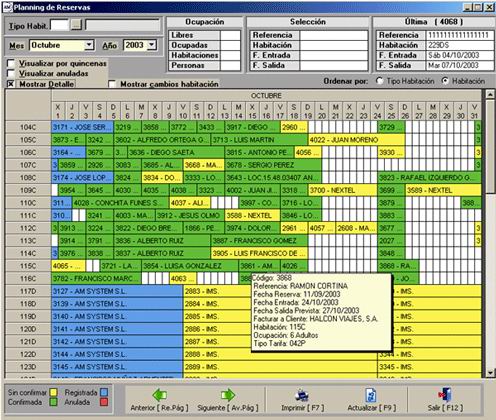This screenshot has width=496, height=420.
Task: Click the Tipo Habit. code input field
Action: pos(59,25)
